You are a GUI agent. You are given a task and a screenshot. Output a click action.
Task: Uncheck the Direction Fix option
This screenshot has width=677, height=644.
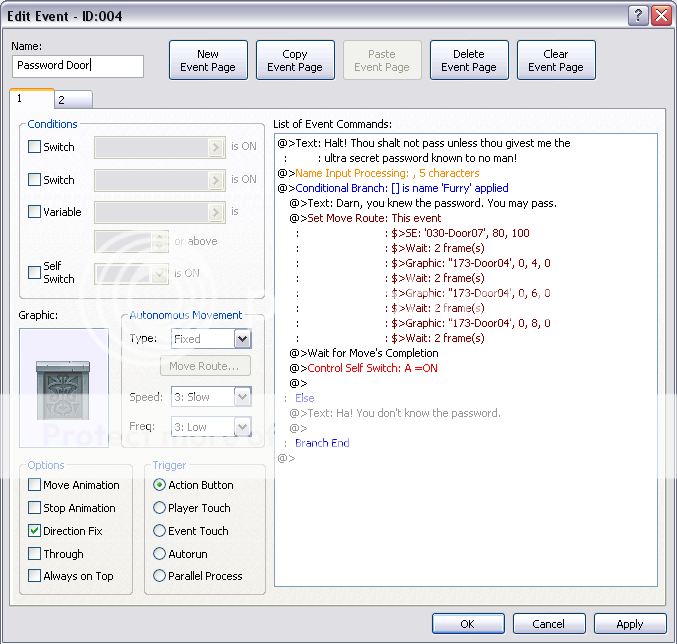pyautogui.click(x=35, y=531)
